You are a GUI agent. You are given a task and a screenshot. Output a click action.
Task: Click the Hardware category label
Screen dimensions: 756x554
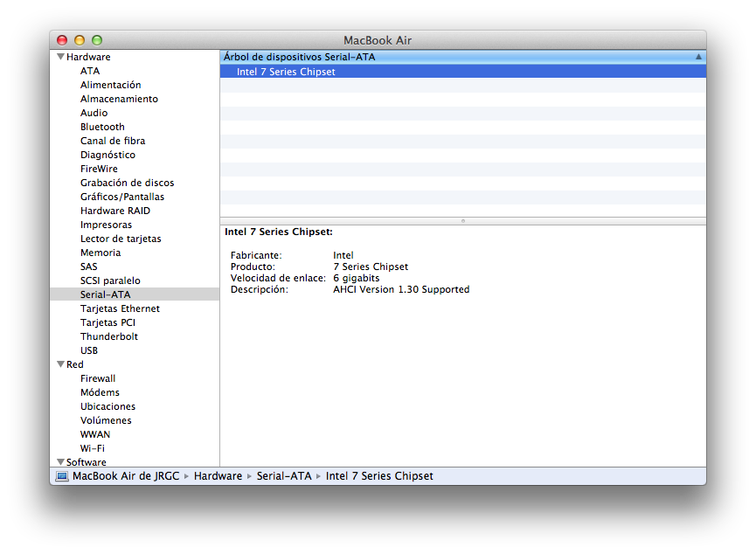pos(88,57)
